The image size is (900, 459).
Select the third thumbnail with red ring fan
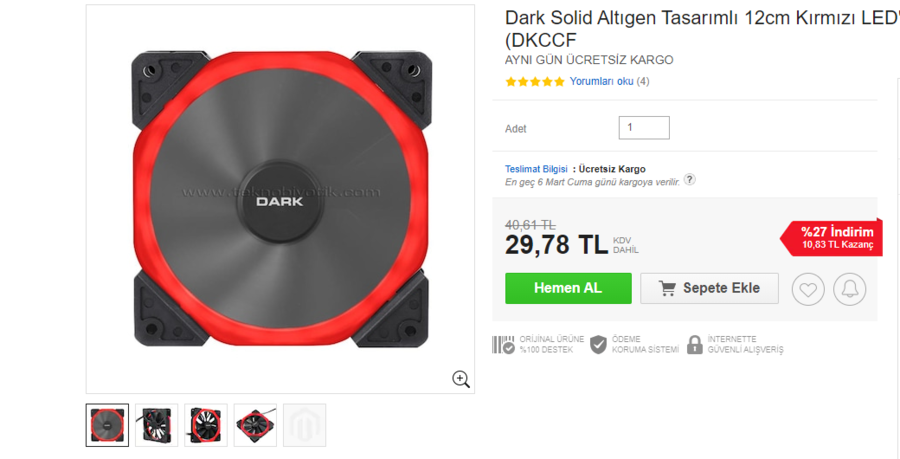pyautogui.click(x=206, y=425)
